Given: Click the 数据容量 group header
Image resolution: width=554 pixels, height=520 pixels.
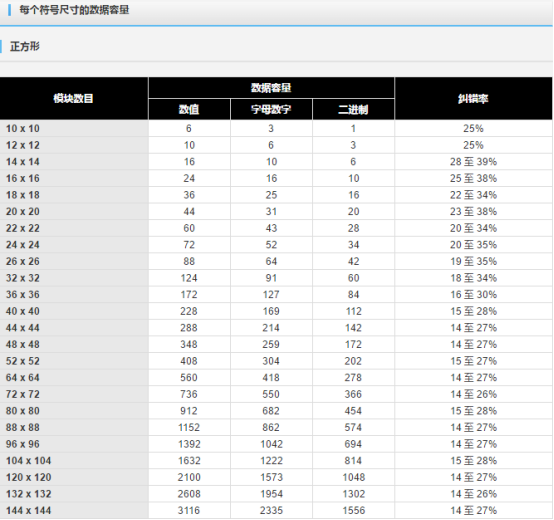Looking at the screenshot, I should tap(271, 88).
